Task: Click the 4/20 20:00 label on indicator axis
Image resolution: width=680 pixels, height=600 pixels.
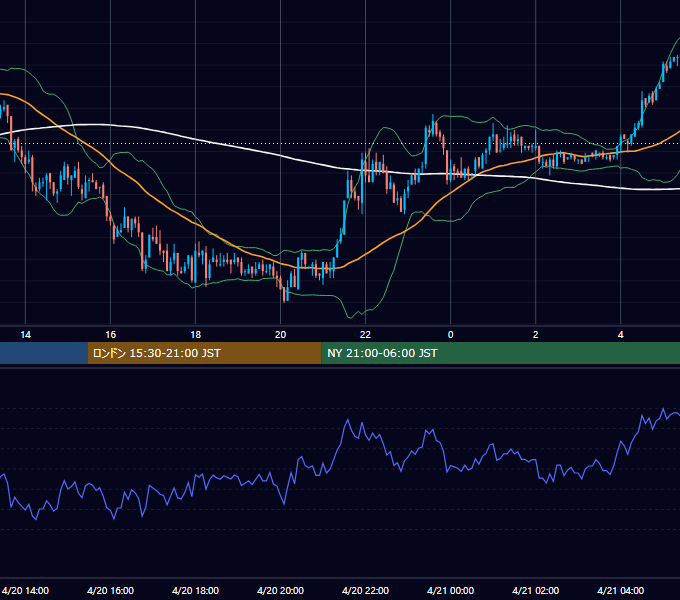Action: tap(280, 590)
